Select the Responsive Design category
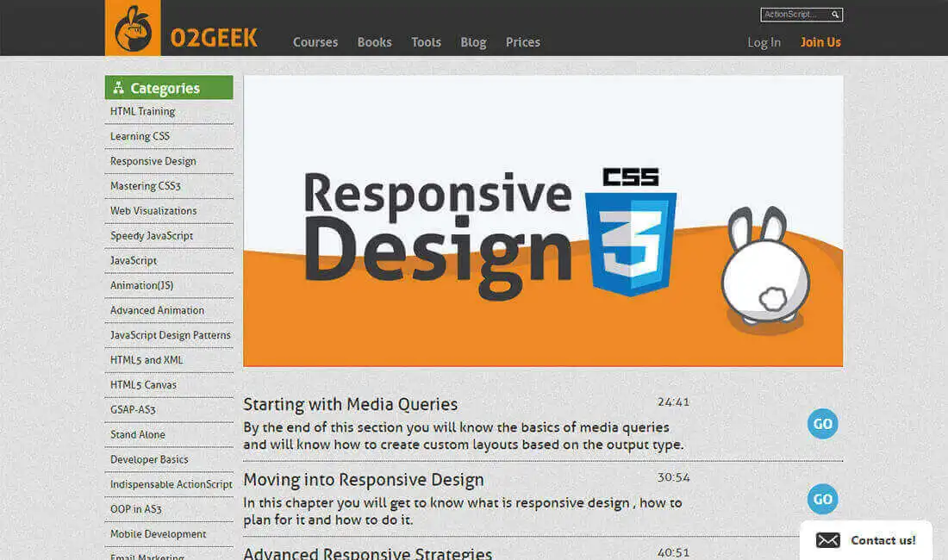 pyautogui.click(x=153, y=161)
